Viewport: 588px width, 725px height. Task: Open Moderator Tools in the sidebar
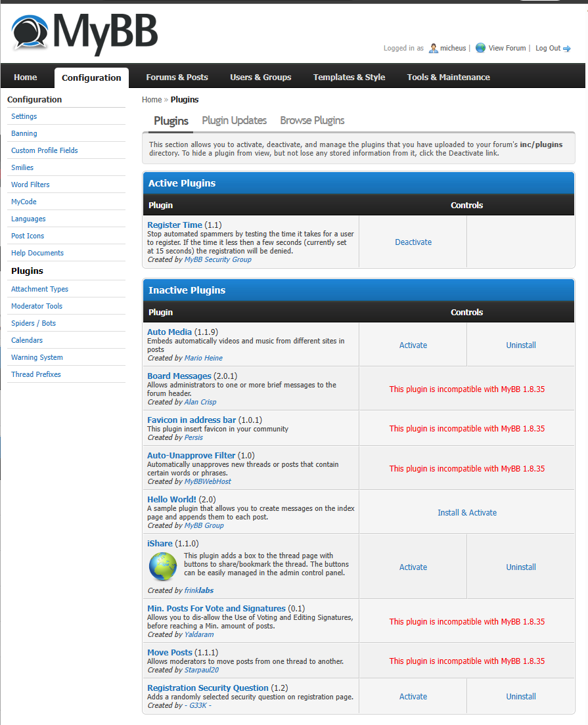click(37, 307)
